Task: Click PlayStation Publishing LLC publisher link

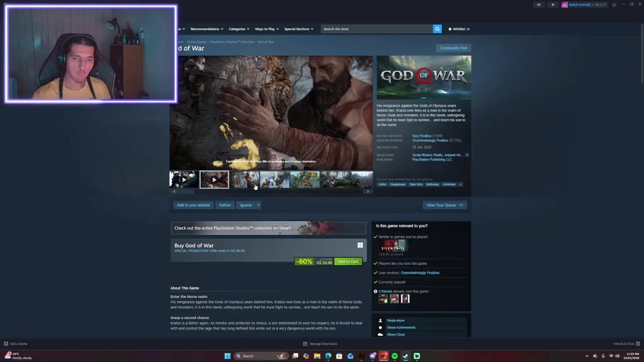Action: (x=432, y=159)
